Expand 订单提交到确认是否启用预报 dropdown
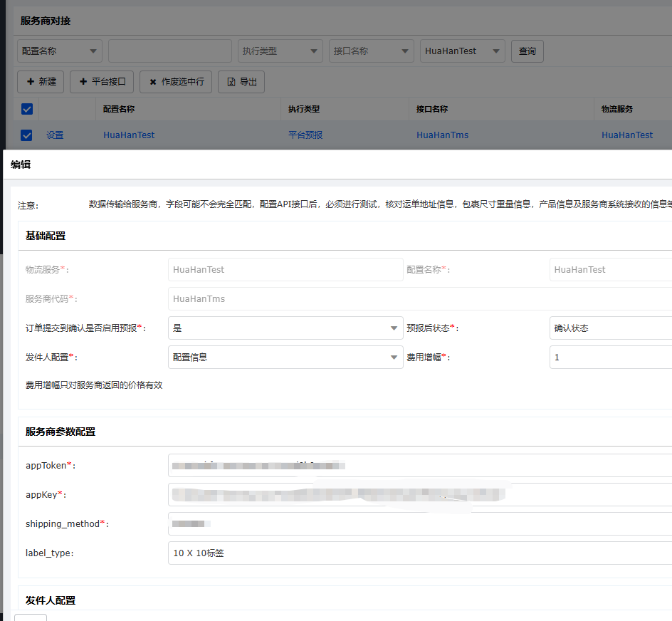Viewport: 672px width, 621px height. coord(285,328)
